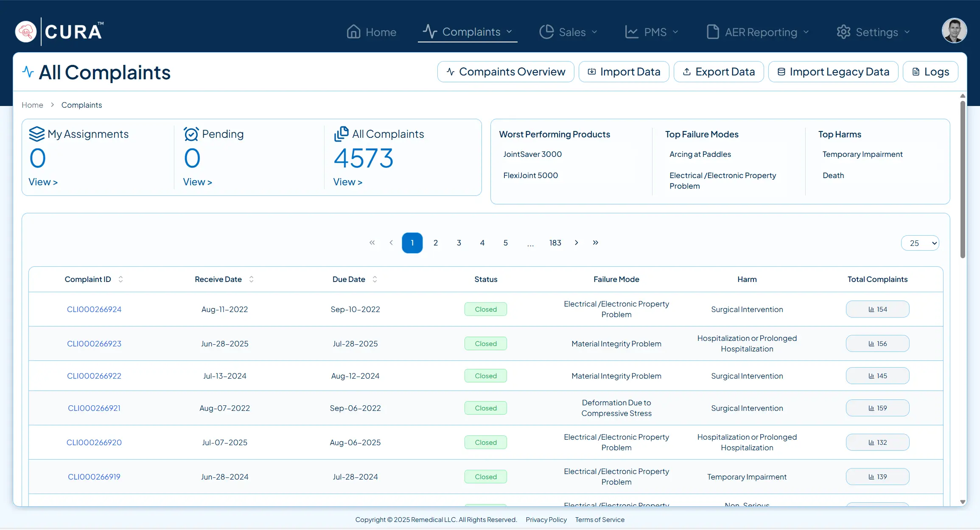Open the user profile avatar
Screen dimensions: 980x530
pyautogui.click(x=954, y=31)
